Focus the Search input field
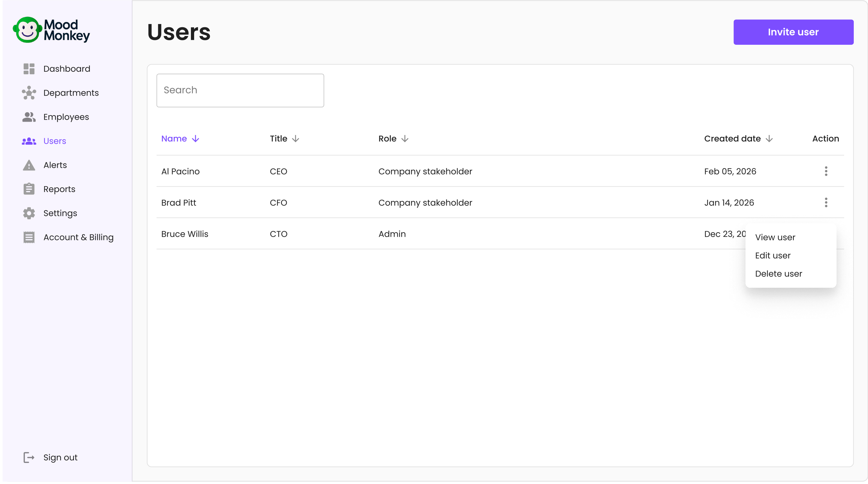Image resolution: width=868 pixels, height=484 pixels. [x=240, y=91]
